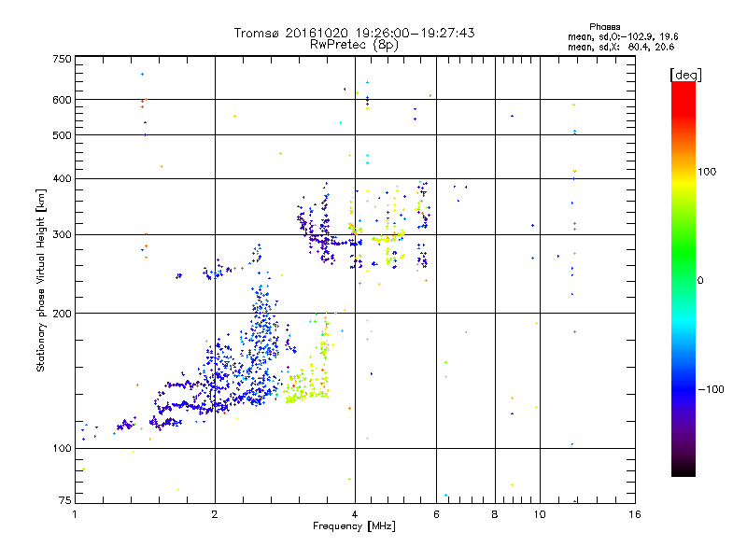The width and height of the screenshot is (747, 560).
Task: Click the y-axis label '300'
Action: 62,234
